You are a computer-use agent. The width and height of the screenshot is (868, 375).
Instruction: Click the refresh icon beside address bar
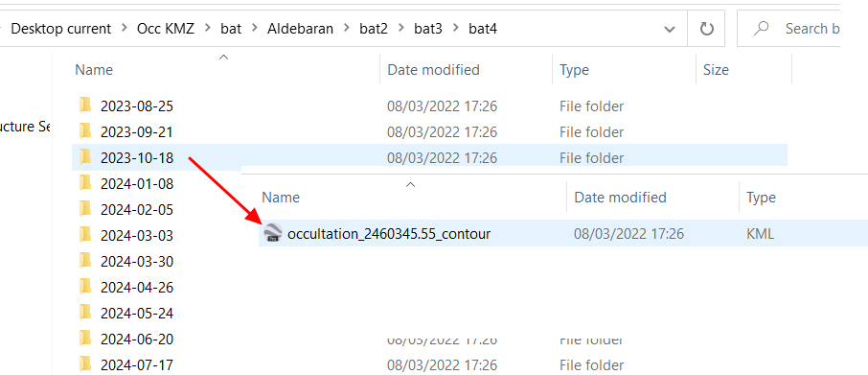tap(707, 28)
